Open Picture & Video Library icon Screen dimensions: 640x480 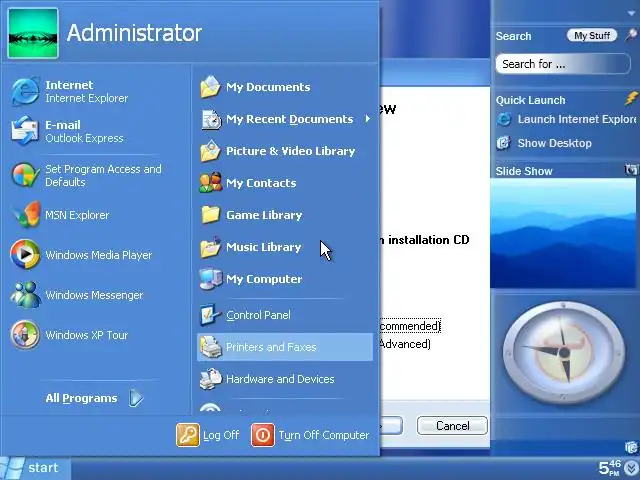(x=211, y=151)
